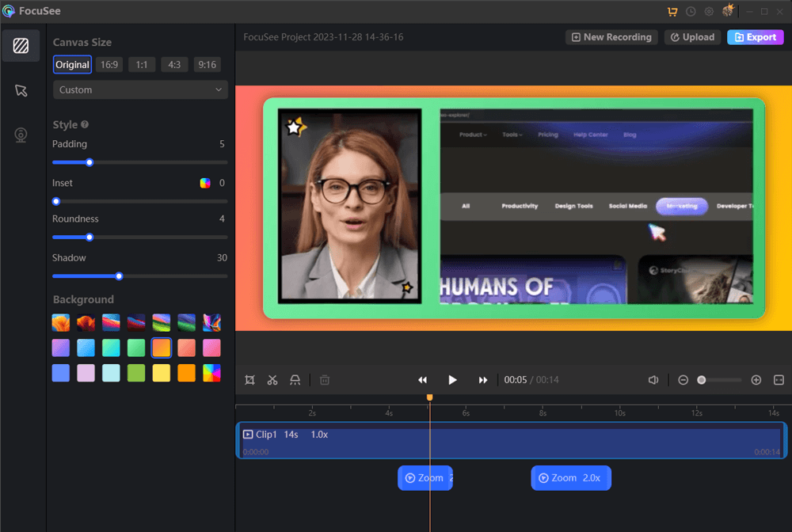The image size is (792, 532).
Task: Click the Export button
Action: 755,37
